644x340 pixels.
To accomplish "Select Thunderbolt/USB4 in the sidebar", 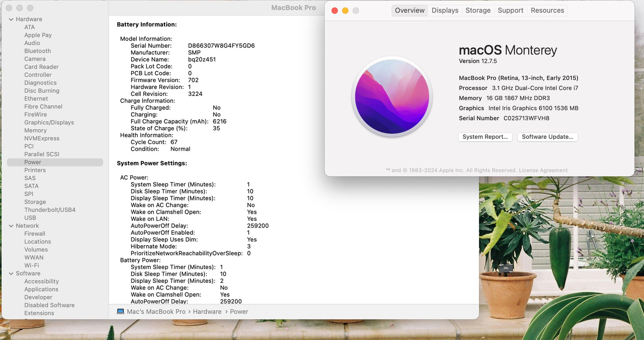I will click(50, 210).
